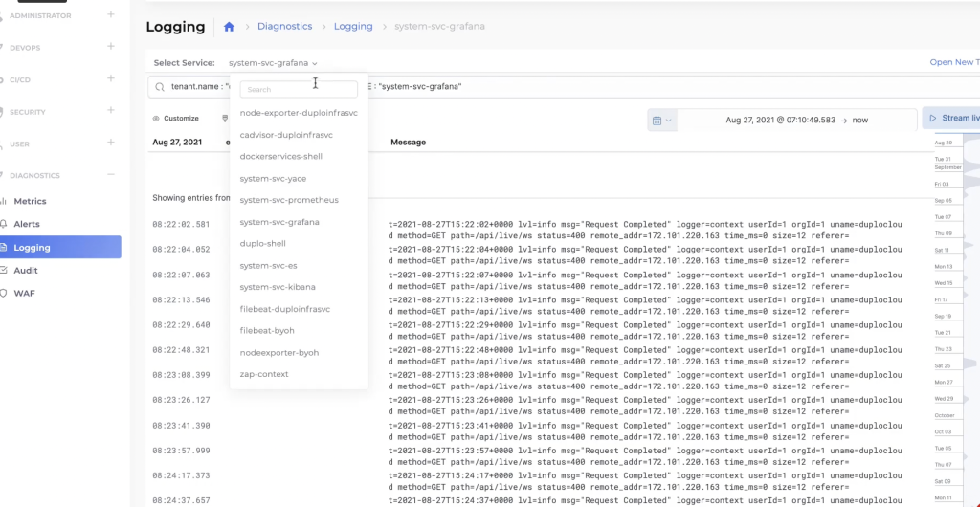Viewport: 980px width, 507px height.
Task: Expand the DevOps sidebar section
Action: [111, 47]
